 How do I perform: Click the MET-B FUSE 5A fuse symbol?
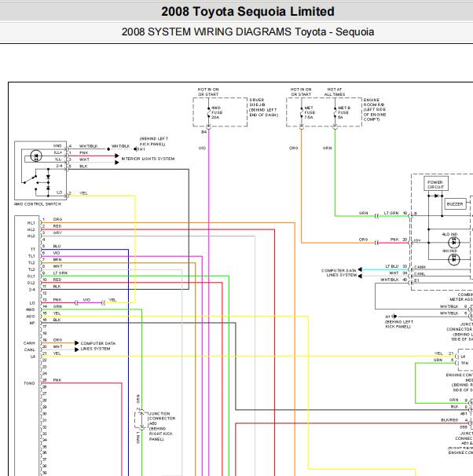click(x=335, y=113)
